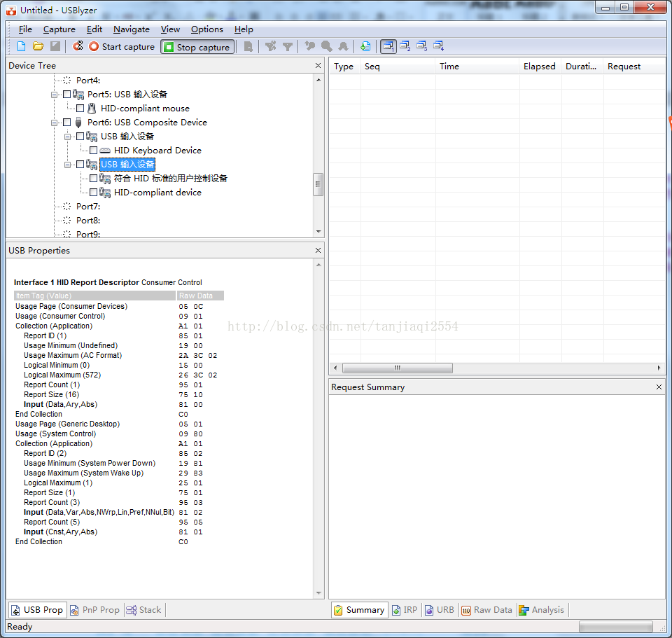Click the grayed magnifier search icon
The image size is (672, 638).
point(327,46)
